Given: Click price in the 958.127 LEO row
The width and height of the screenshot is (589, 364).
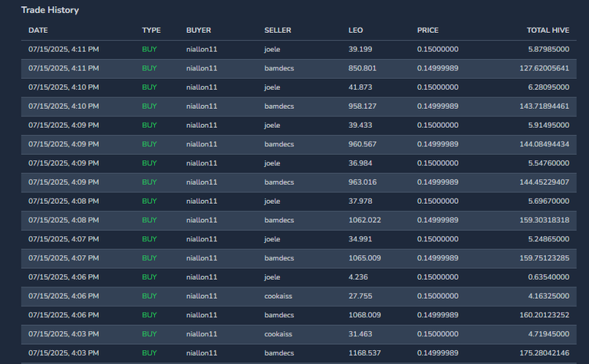Looking at the screenshot, I should [438, 107].
